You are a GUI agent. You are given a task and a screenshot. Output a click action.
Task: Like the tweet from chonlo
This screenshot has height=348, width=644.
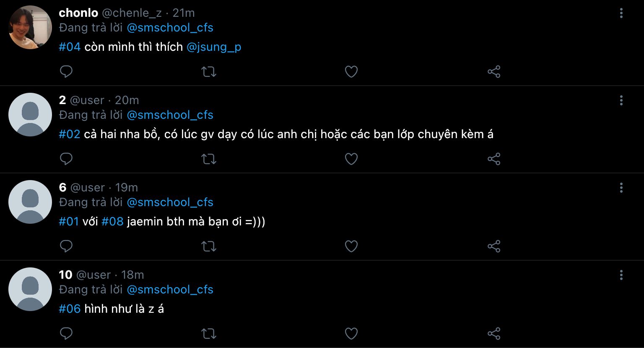[x=351, y=72]
